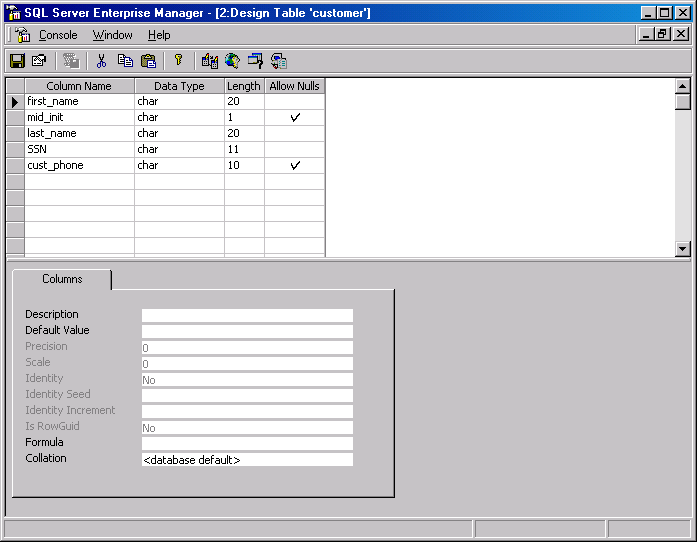Click the data type cell of mid_init
The image size is (697, 542).
180,117
